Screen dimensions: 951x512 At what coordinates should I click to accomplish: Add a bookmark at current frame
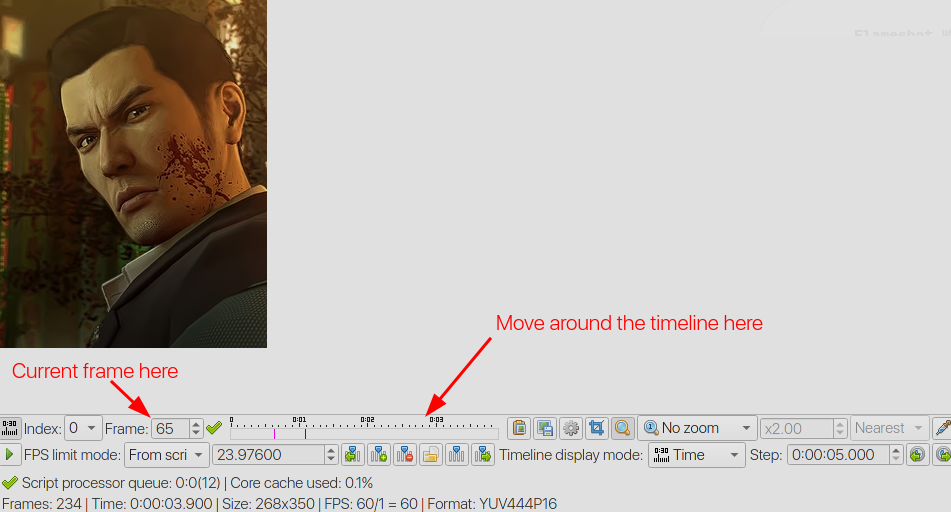pos(379,455)
